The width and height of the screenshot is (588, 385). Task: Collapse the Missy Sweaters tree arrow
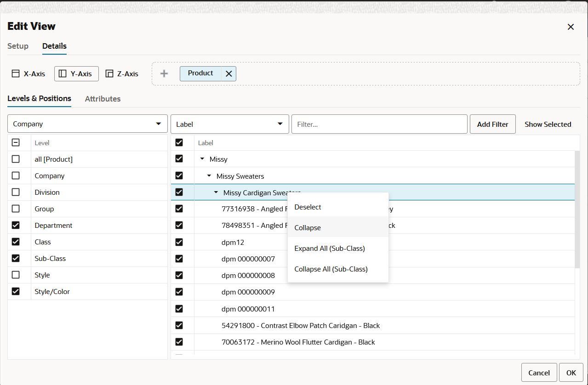(x=209, y=176)
